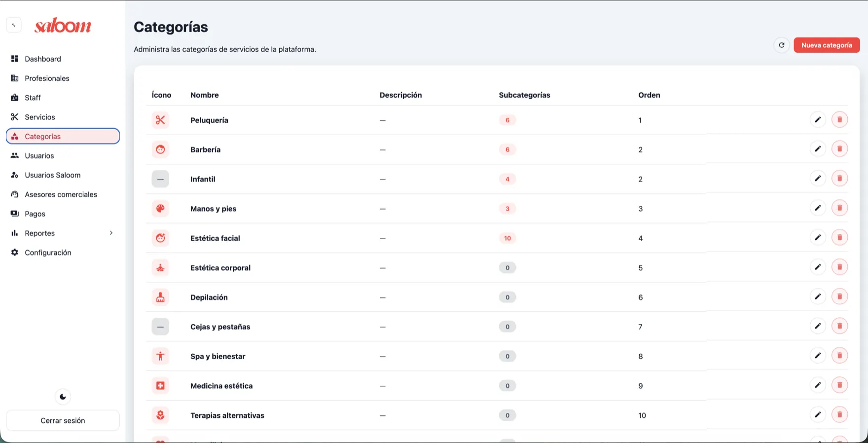
Task: Delete the Estética corporal row
Action: click(839, 267)
